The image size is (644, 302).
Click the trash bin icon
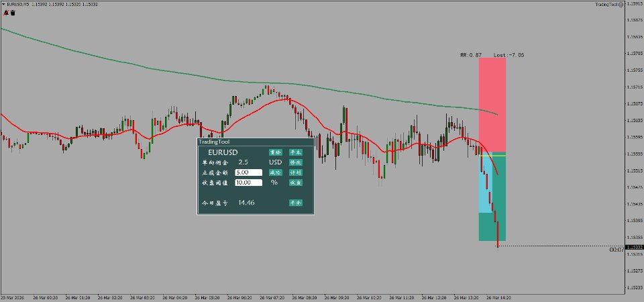point(13,13)
